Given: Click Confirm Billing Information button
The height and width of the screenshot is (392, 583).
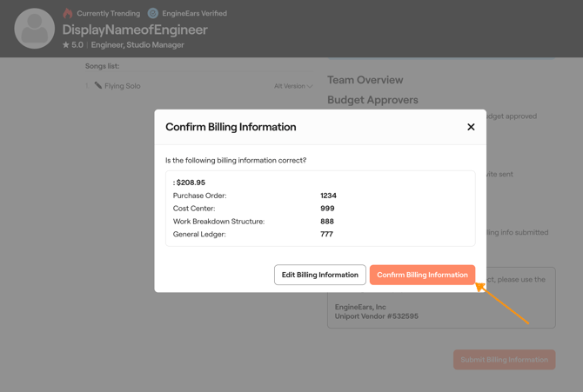Looking at the screenshot, I should 422,275.
